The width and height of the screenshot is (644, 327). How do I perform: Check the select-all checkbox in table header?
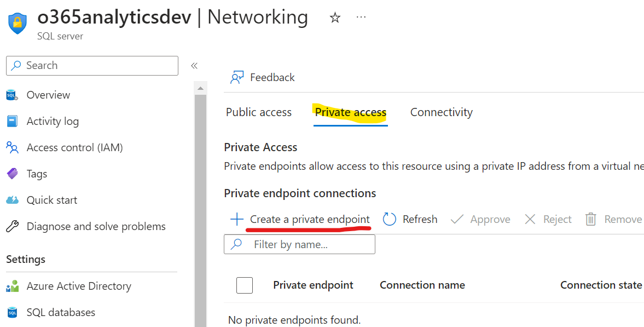[245, 285]
